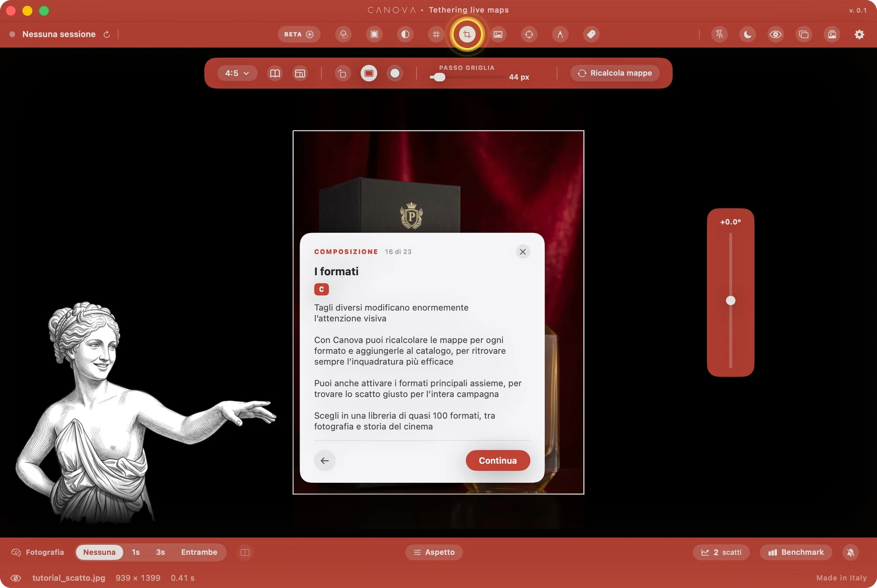Click the open book formats library icon
This screenshot has height=588, width=877.
pos(275,73)
